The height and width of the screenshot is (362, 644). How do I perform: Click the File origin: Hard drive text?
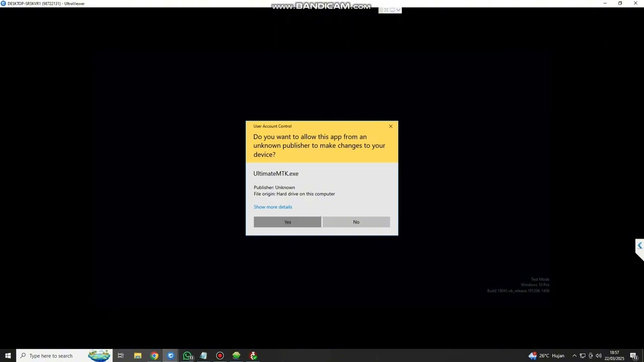pyautogui.click(x=294, y=194)
